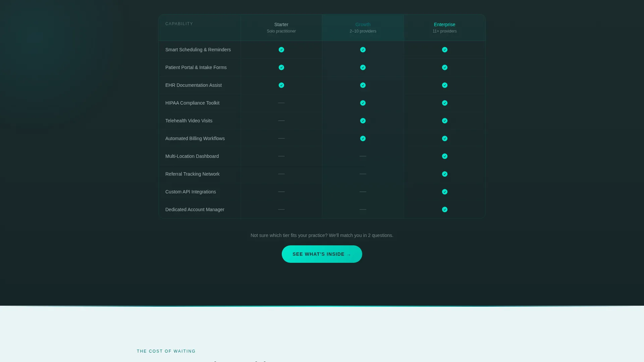Click 'Not sure which tier fits' text
The height and width of the screenshot is (362, 644).
coord(322,235)
